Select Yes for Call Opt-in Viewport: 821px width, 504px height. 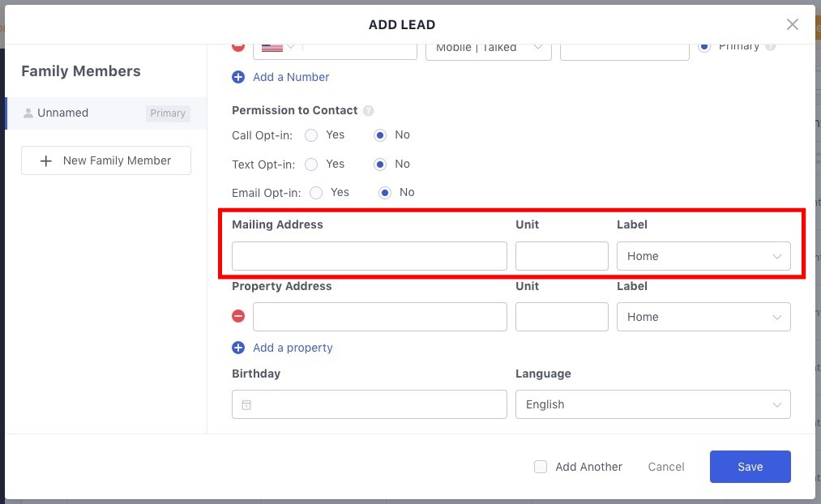coord(311,135)
